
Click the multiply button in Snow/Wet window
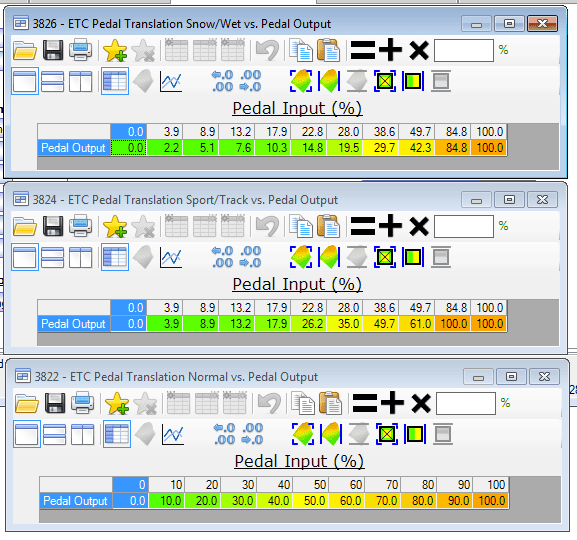(x=419, y=50)
